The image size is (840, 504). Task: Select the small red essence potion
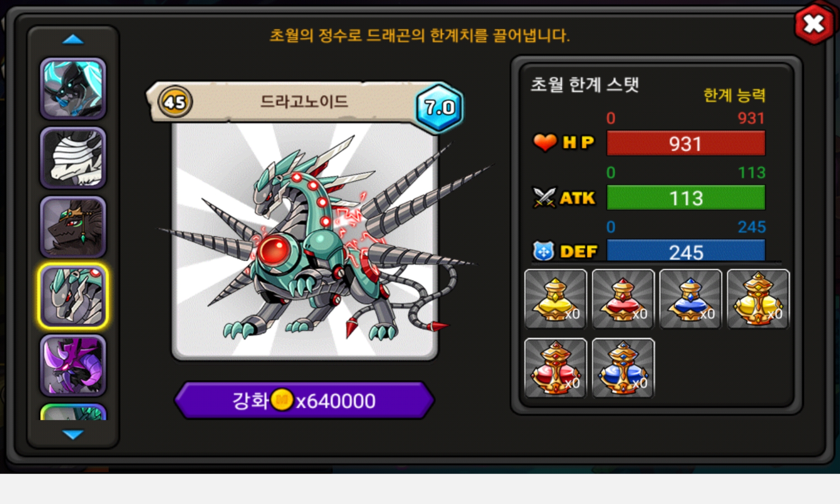click(623, 299)
